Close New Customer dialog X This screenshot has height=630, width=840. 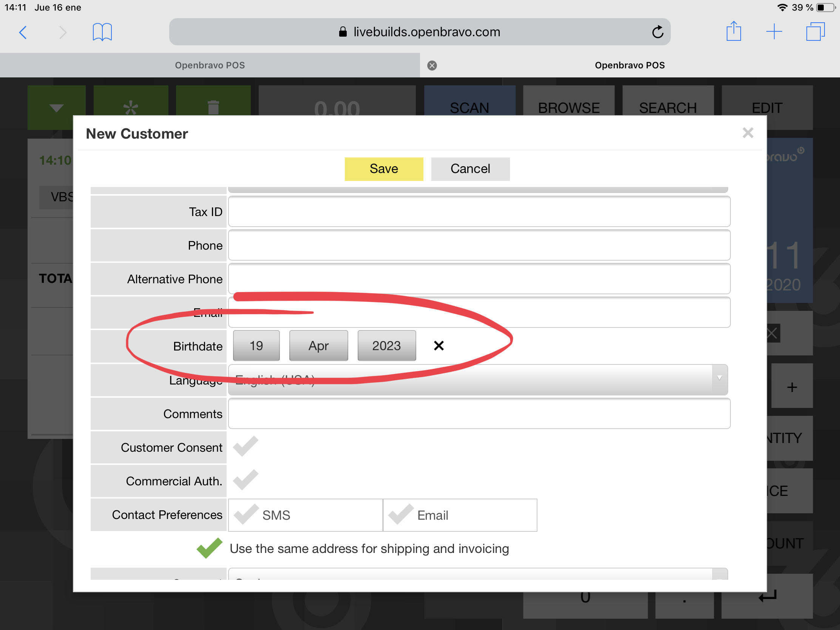tap(748, 133)
